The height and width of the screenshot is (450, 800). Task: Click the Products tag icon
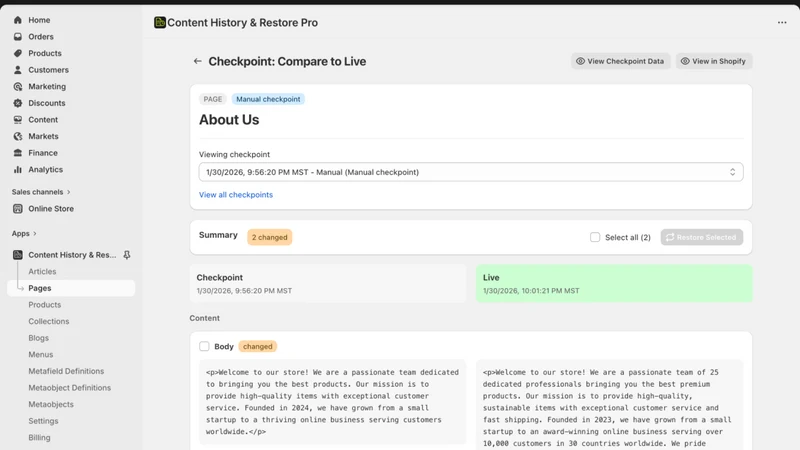(18, 53)
